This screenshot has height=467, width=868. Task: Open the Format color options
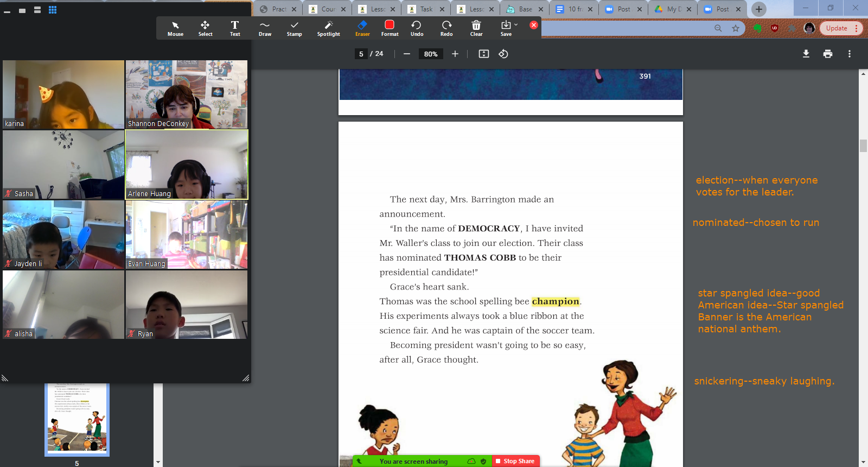click(390, 28)
